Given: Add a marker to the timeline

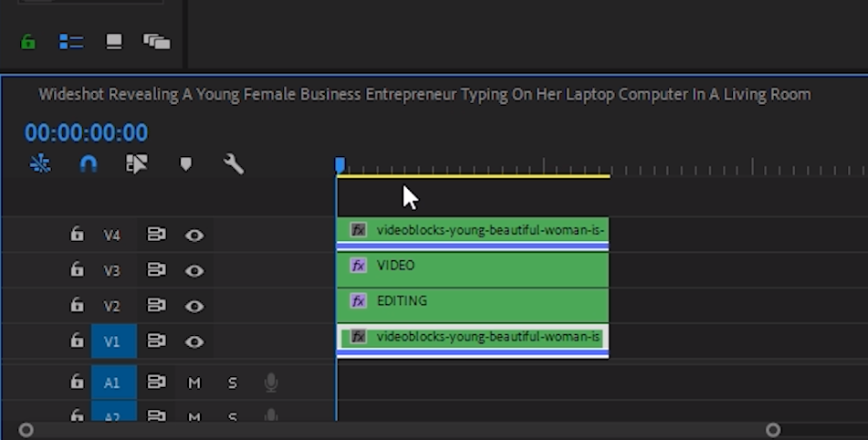Looking at the screenshot, I should click(185, 163).
